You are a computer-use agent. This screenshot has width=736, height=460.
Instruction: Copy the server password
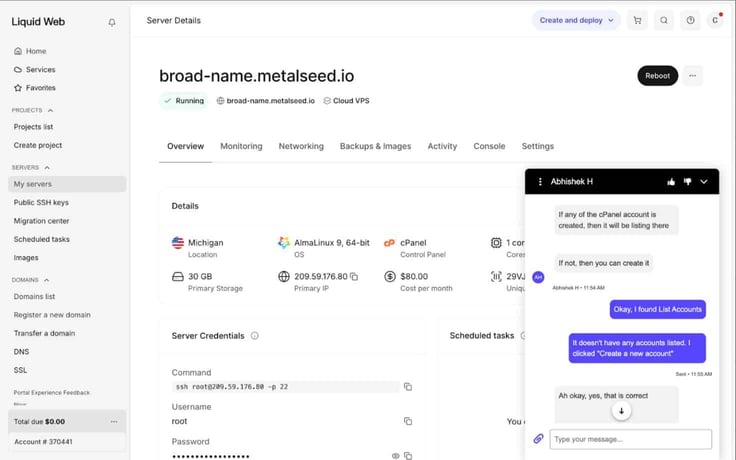pos(408,455)
